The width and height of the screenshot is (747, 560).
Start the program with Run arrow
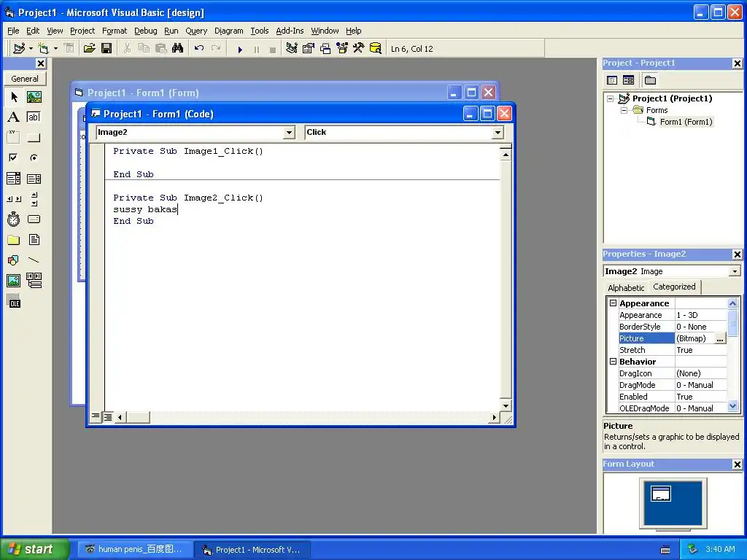click(240, 49)
